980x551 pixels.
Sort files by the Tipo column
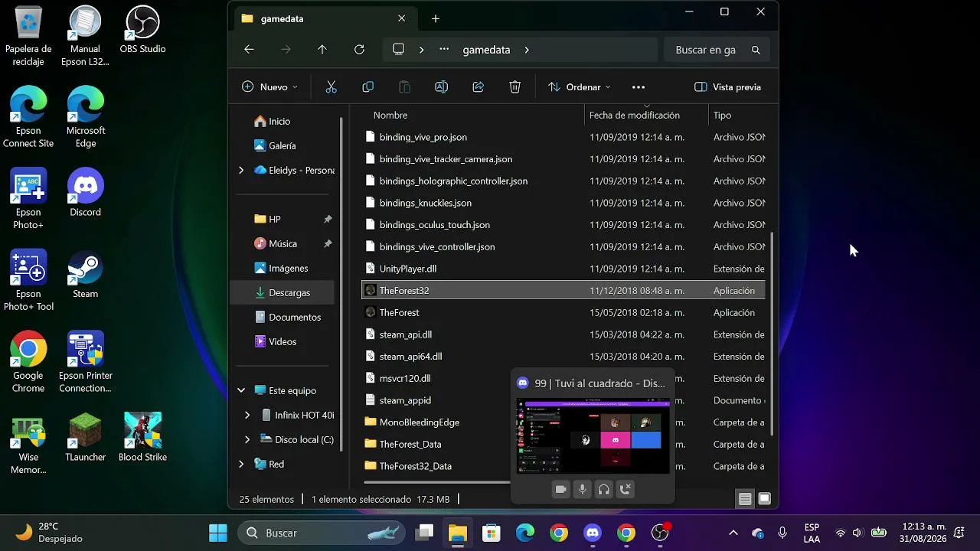[722, 115]
